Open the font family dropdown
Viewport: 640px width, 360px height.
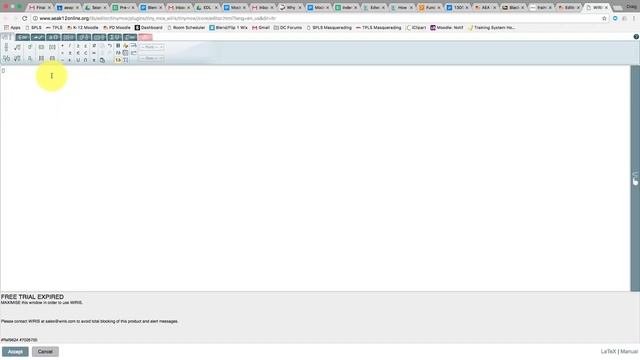[152, 47]
